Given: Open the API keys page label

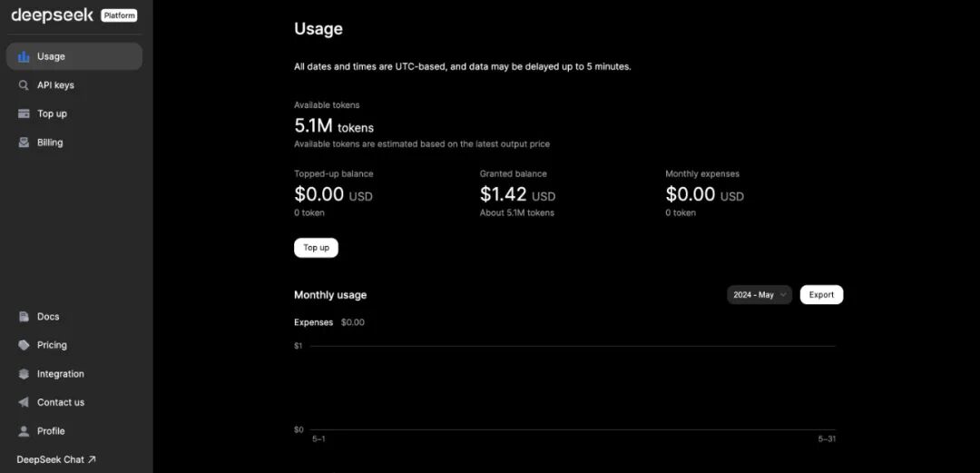Looking at the screenshot, I should pyautogui.click(x=55, y=85).
